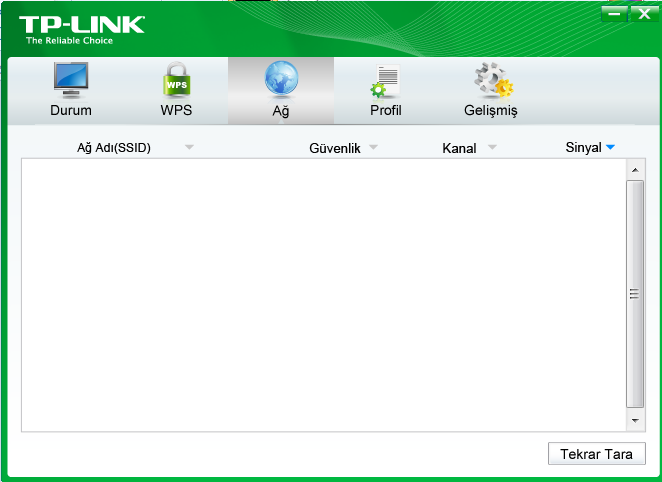Click the Tekrar Tara button
The width and height of the screenshot is (662, 482).
[597, 454]
